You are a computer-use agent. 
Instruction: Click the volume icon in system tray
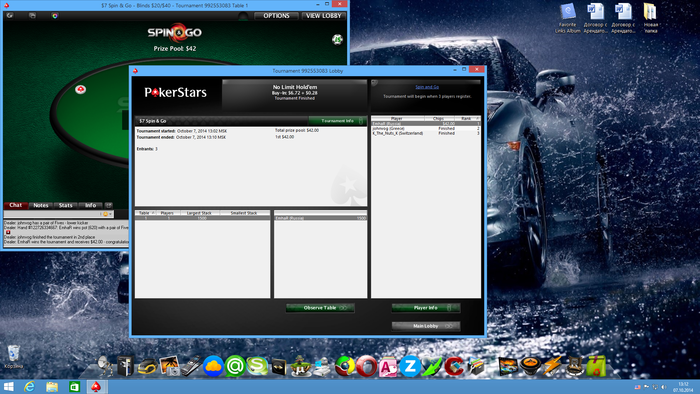point(664,387)
